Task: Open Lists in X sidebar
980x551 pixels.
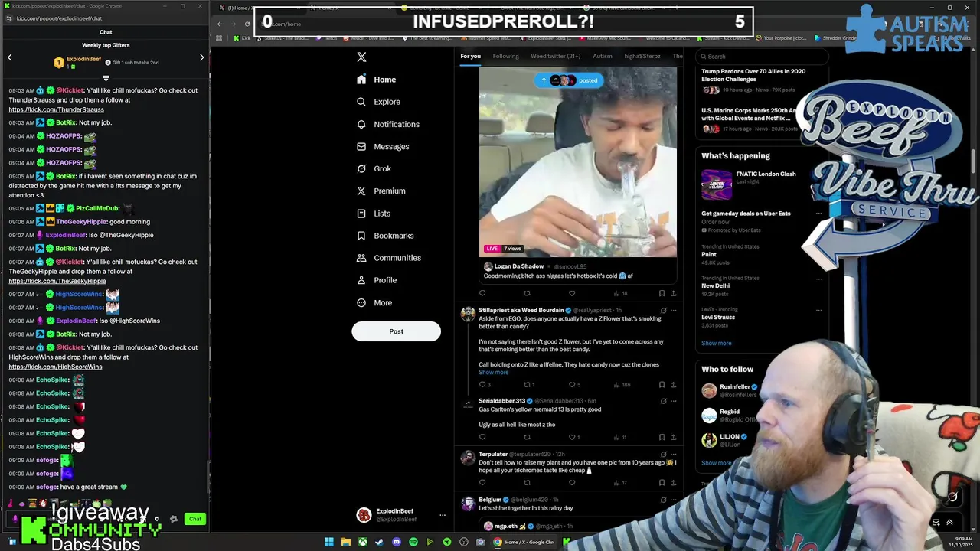Action: pyautogui.click(x=374, y=214)
